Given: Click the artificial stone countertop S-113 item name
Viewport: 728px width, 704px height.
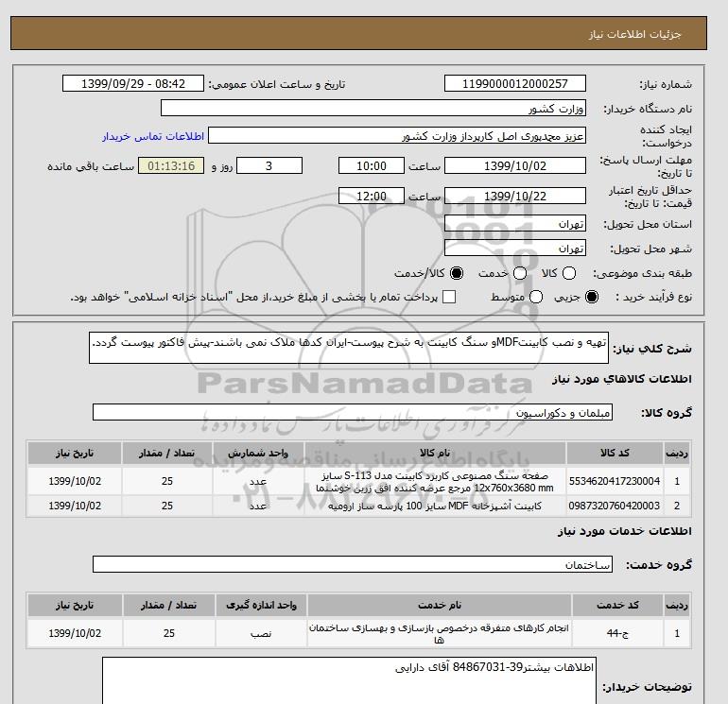Looking at the screenshot, I should click(x=435, y=482).
